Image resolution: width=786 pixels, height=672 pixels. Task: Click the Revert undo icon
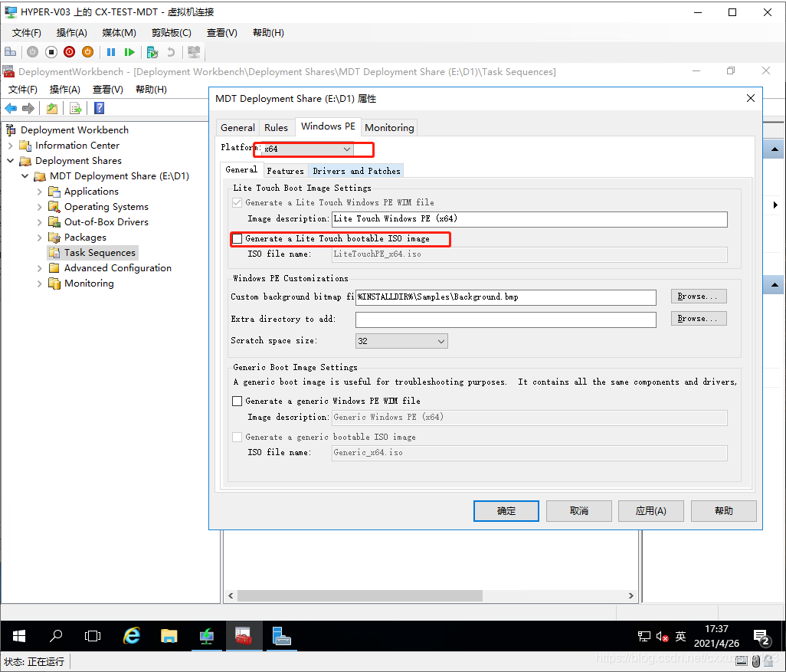click(171, 51)
